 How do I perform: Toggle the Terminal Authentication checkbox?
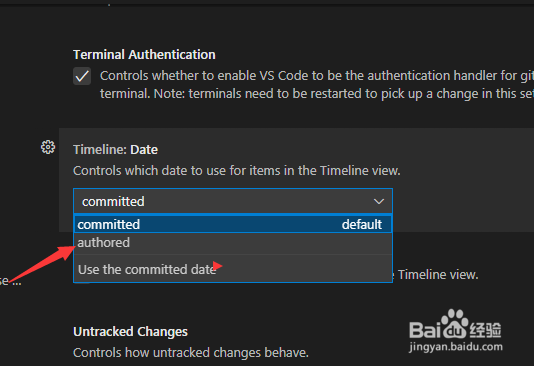click(82, 76)
